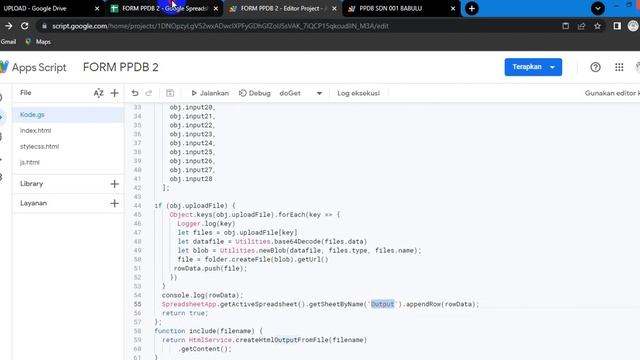This screenshot has height=360, width=640.
Task: Start the Debug session
Action: point(255,93)
